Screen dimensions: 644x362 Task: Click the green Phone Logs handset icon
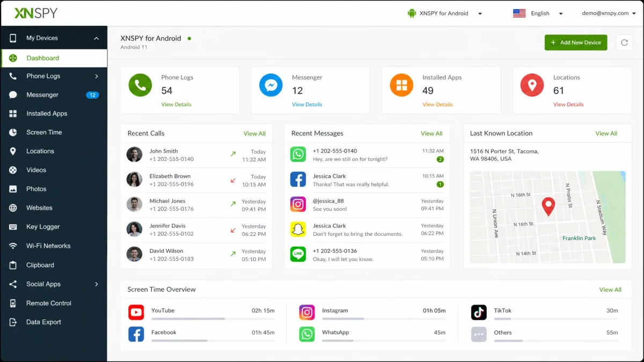[140, 85]
